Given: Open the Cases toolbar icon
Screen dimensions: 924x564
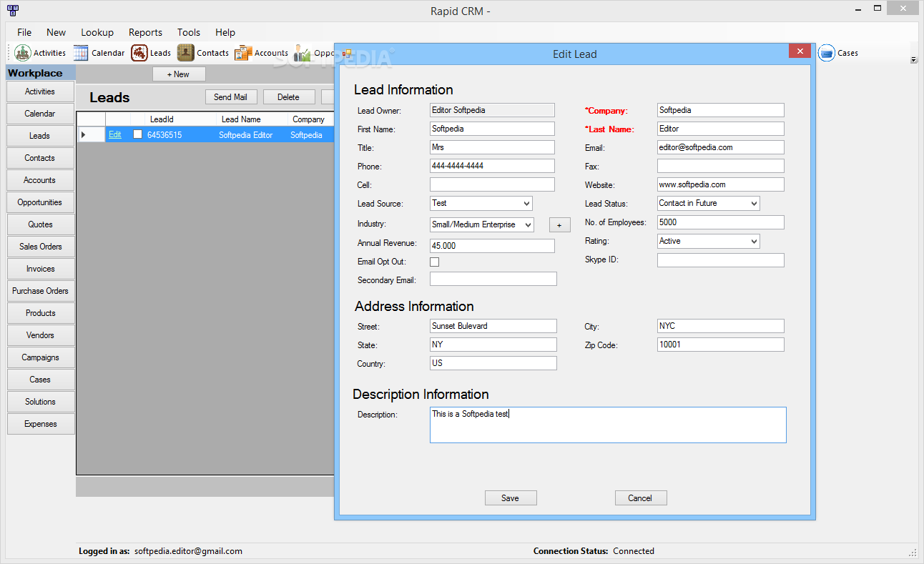Looking at the screenshot, I should point(838,53).
